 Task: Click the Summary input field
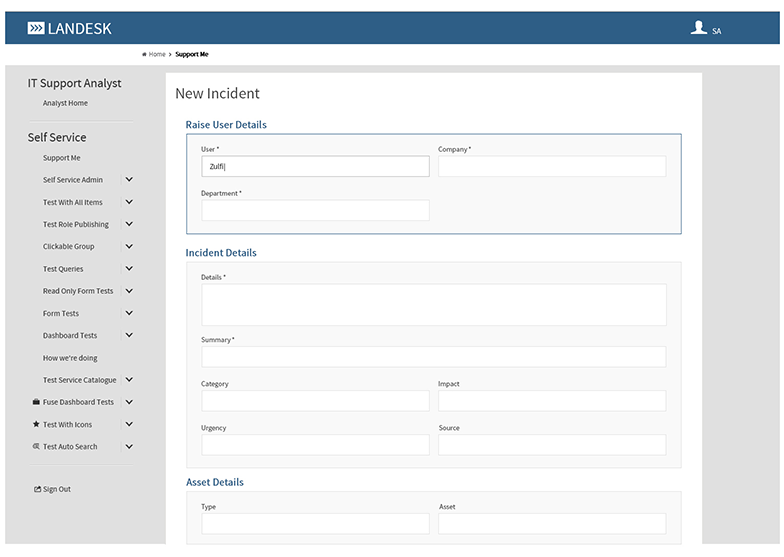click(433, 357)
